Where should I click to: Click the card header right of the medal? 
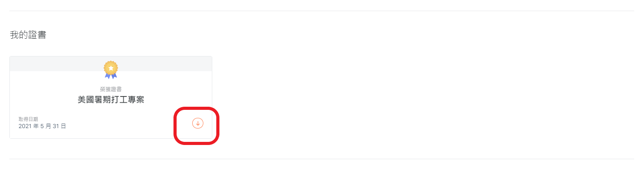(165, 64)
